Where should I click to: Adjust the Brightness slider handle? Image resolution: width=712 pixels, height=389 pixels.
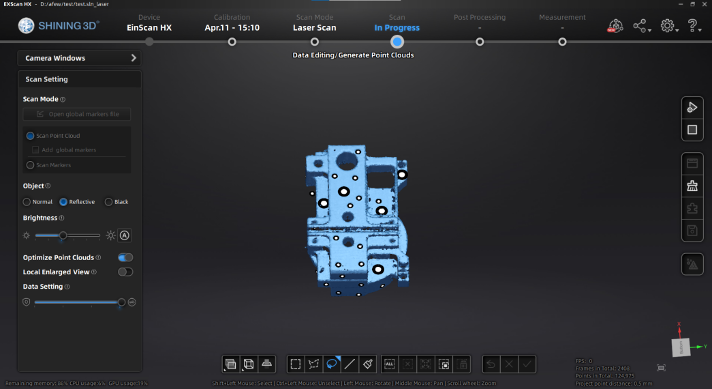coord(63,235)
